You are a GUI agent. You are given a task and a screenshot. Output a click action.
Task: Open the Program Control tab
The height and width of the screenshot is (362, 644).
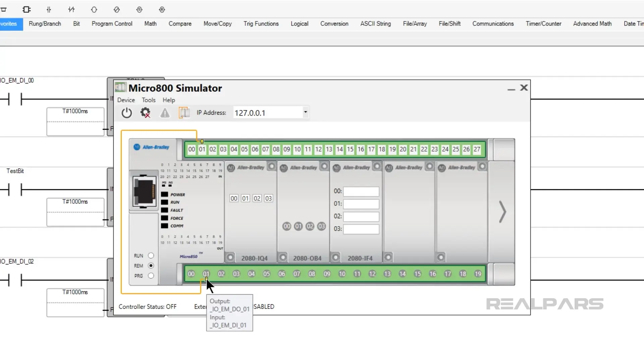click(112, 24)
